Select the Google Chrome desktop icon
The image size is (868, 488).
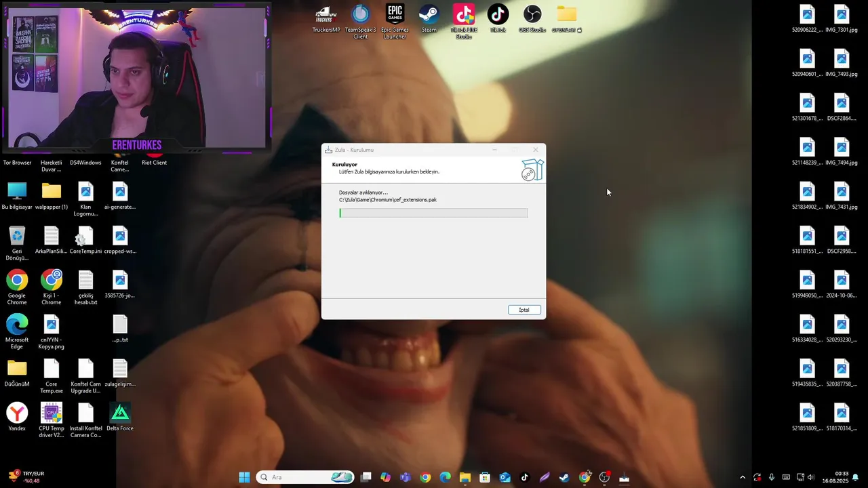coord(17,287)
